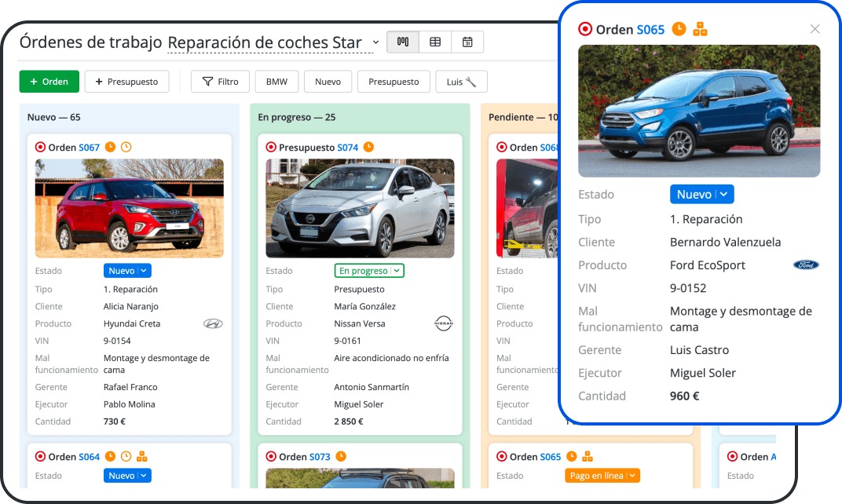The height and width of the screenshot is (504, 842).
Task: Click the orange clock icon in S065 popup
Action: pos(679,28)
